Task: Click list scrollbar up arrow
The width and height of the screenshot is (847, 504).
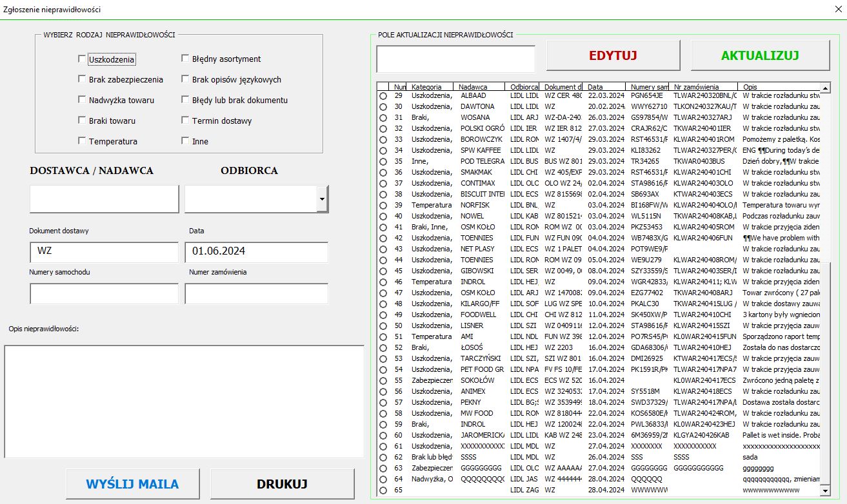Action: 824,87
